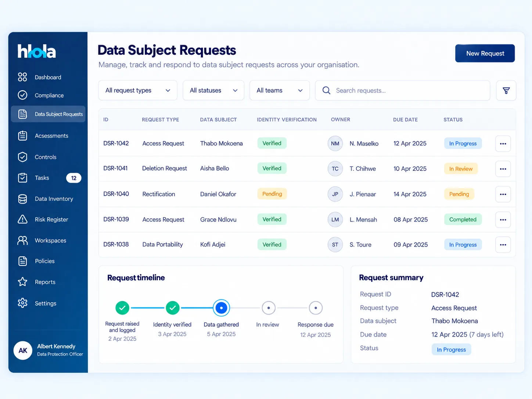Click the DSR-1038 request ID
This screenshot has width=532, height=399.
(116, 244)
